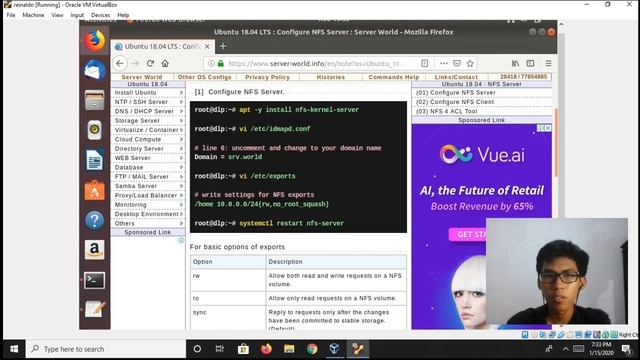Image resolution: width=640 pixels, height=360 pixels.
Task: Expand the Proxy/Load Balancer entry
Action: tap(148, 196)
